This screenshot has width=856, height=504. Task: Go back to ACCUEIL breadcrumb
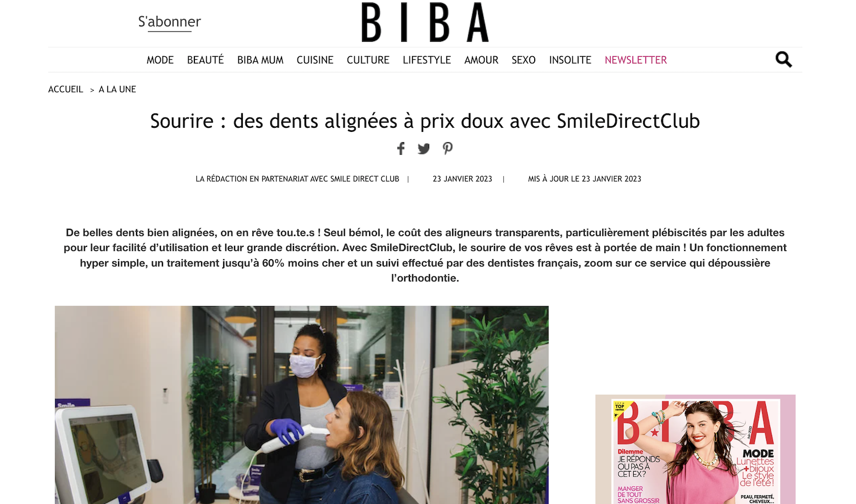point(65,89)
